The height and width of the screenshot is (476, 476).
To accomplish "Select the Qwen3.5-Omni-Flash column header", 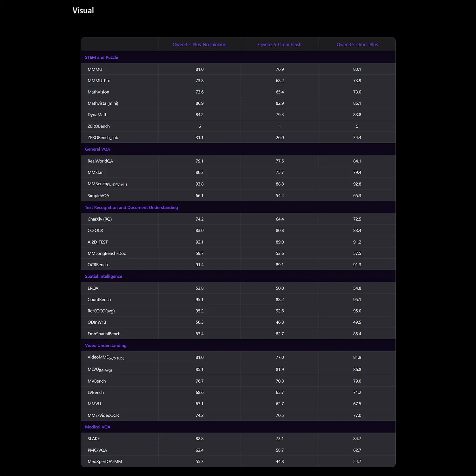I will 280,44.
